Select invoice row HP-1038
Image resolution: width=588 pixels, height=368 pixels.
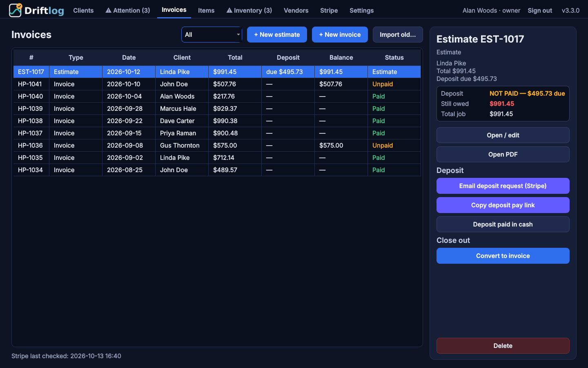click(x=217, y=121)
